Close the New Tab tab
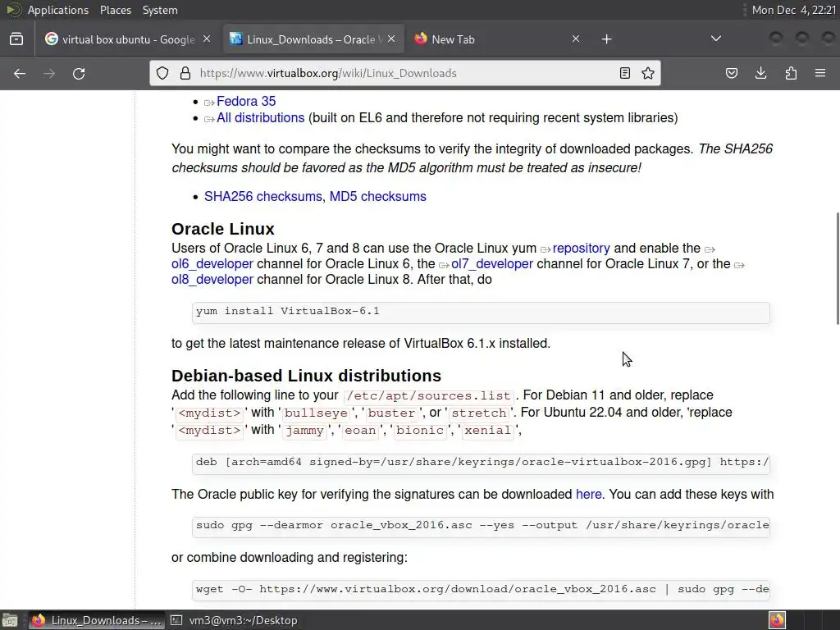Screen dimensions: 840x630 (576, 39)
